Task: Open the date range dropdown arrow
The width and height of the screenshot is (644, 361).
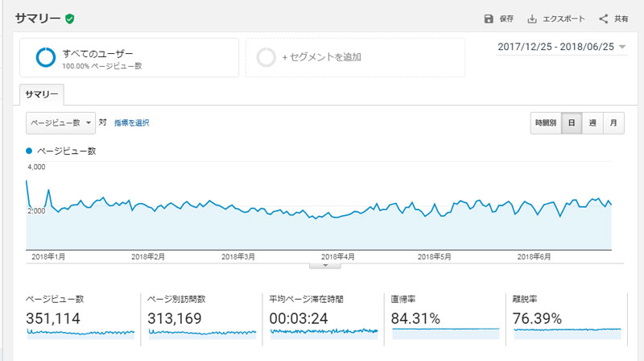Action: [622, 47]
